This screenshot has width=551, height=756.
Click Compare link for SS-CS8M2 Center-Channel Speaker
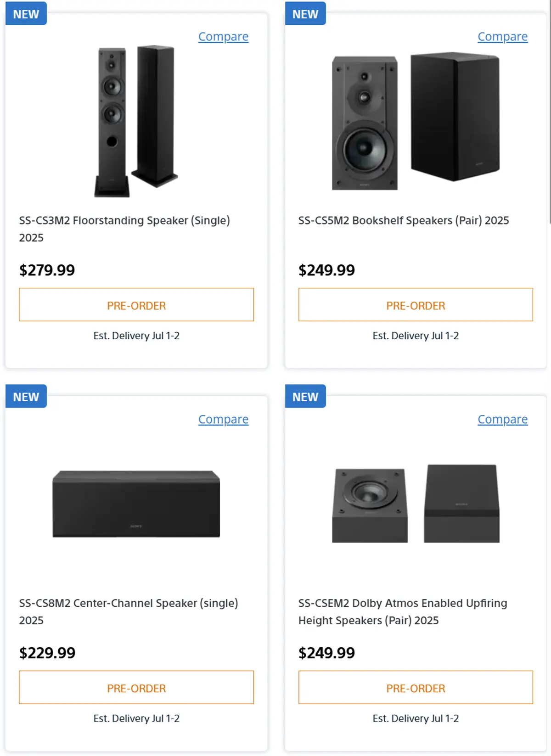[223, 420]
